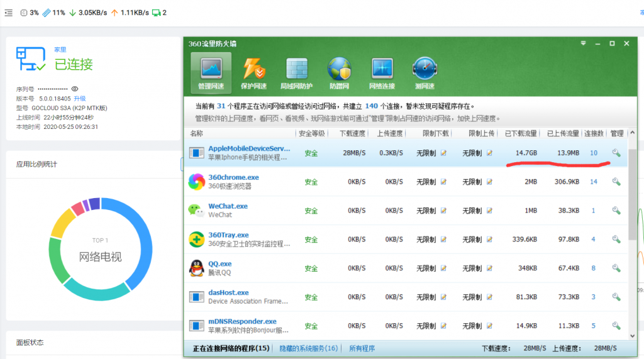Sort by 上传速度 column header
644x359 pixels.
390,133
